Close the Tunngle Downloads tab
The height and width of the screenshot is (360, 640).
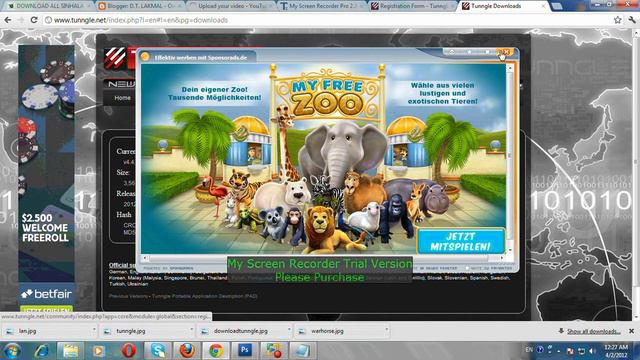tap(543, 6)
